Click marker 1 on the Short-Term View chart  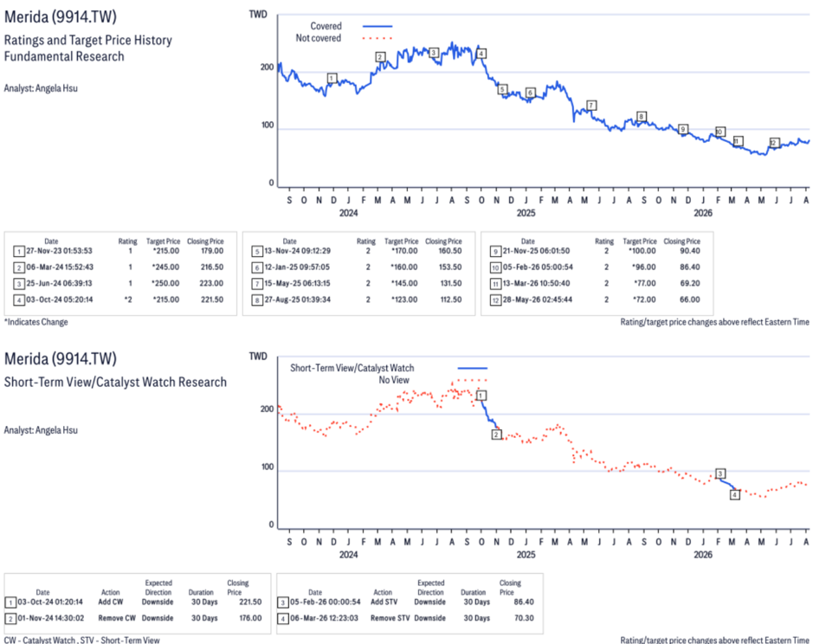click(481, 396)
